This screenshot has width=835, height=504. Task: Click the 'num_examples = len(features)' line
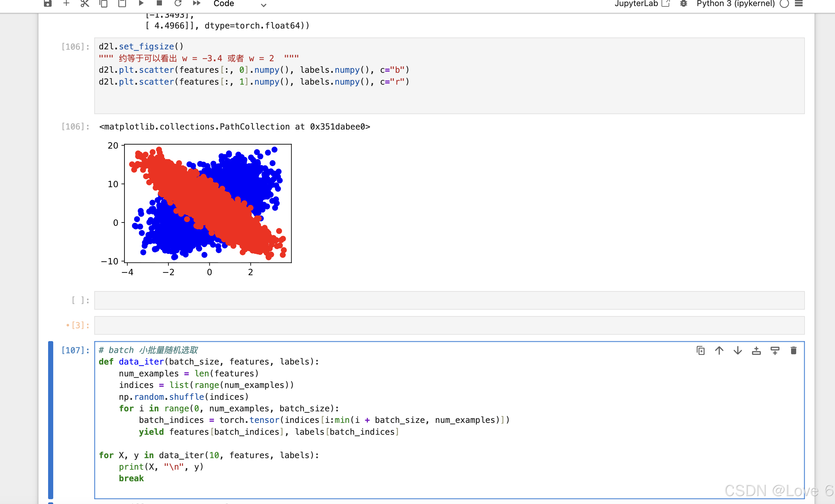pyautogui.click(x=189, y=374)
